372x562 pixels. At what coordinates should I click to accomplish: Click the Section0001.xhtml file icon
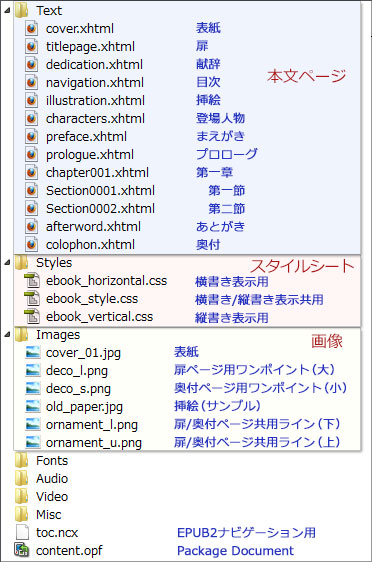pyautogui.click(x=32, y=190)
